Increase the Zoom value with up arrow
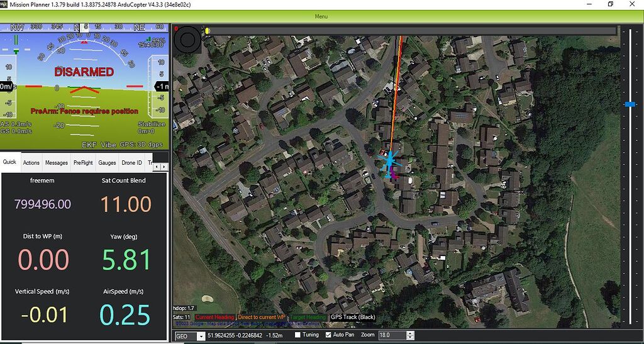Screen dimensions: 644x344 (410, 333)
